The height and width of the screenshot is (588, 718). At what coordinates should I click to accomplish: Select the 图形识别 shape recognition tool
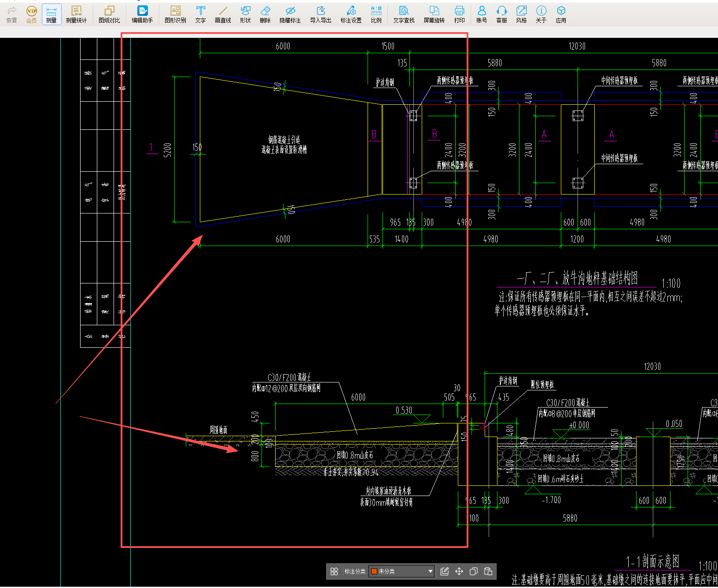tap(175, 14)
